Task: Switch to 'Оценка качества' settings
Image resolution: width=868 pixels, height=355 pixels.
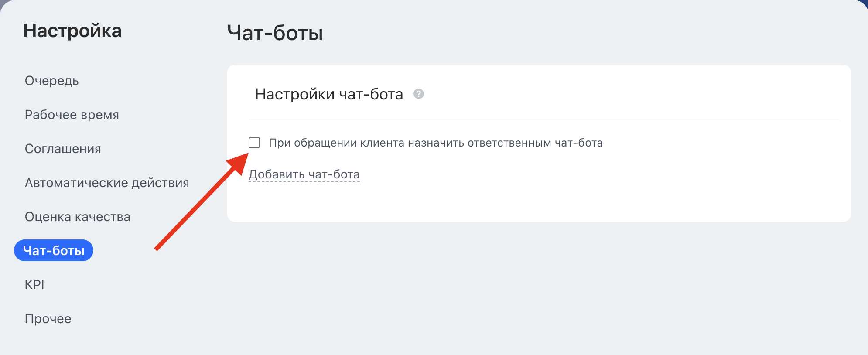Action: [x=78, y=217]
